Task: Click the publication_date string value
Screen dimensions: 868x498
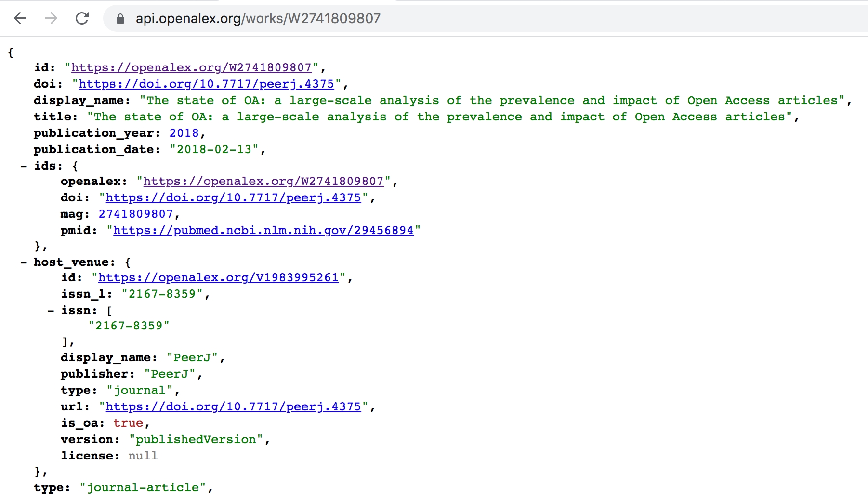Action: click(x=214, y=149)
